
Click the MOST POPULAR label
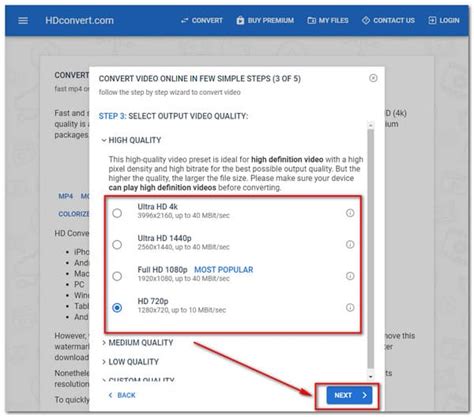[x=224, y=270]
